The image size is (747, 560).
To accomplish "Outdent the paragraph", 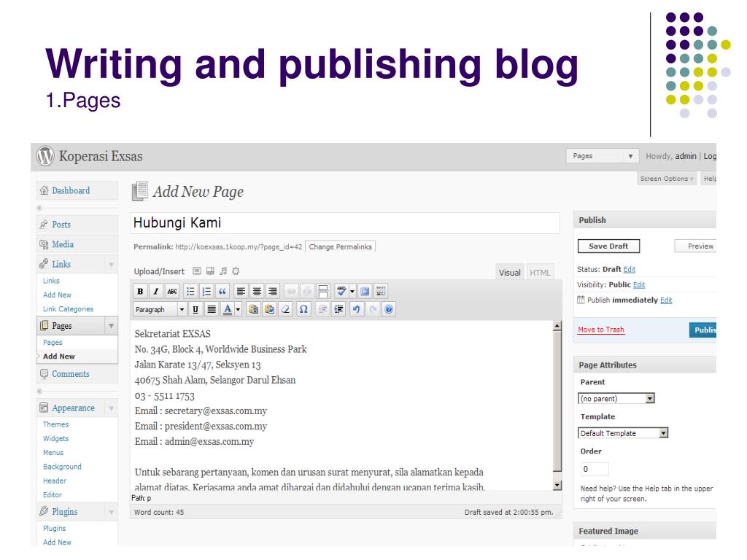I will [322, 309].
